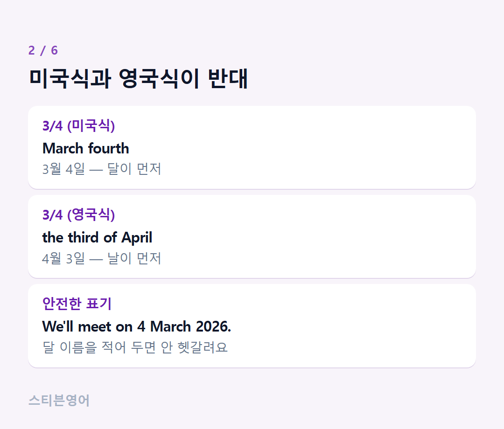The height and width of the screenshot is (429, 504).
Task: Select the text March fourth
Action: pyautogui.click(x=85, y=148)
